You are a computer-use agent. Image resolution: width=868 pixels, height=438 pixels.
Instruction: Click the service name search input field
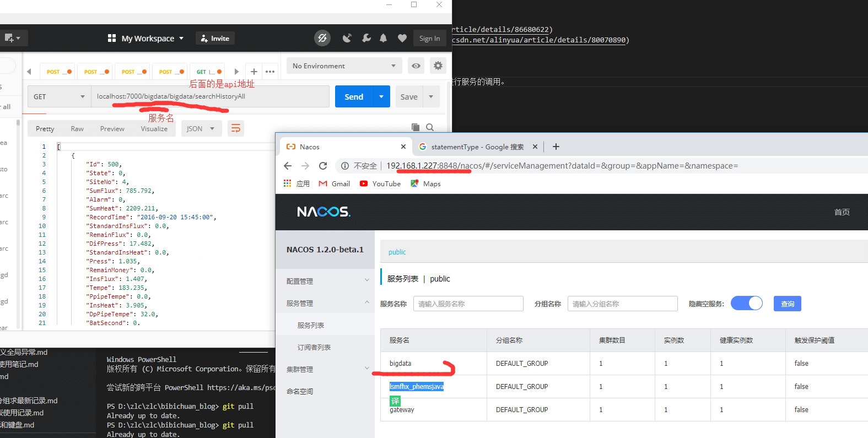(468, 304)
